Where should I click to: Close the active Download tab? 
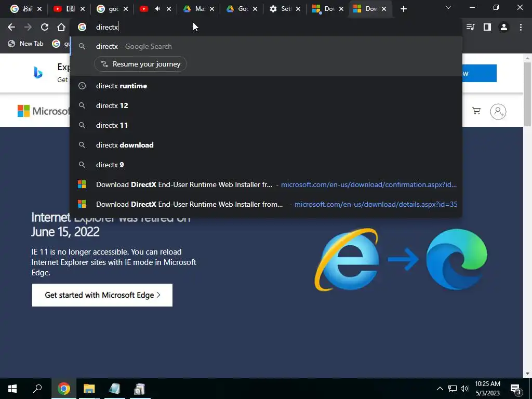pos(384,9)
